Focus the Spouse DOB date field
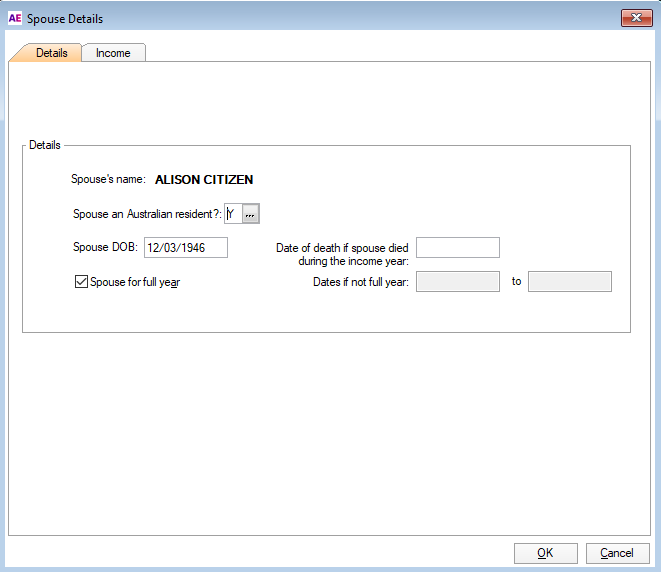This screenshot has height=572, width=661. click(x=186, y=248)
